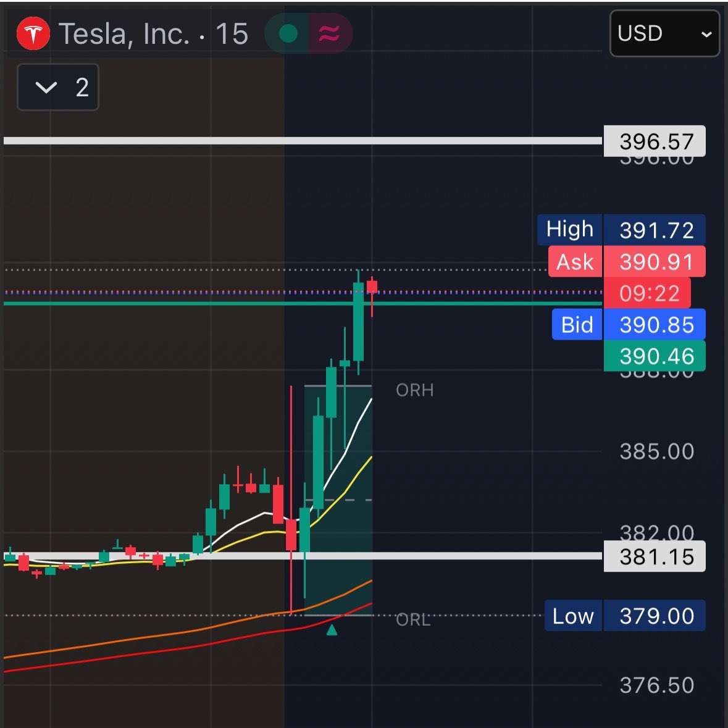The image size is (728, 728).
Task: Click the Low 379.00 price label
Action: pos(625,616)
